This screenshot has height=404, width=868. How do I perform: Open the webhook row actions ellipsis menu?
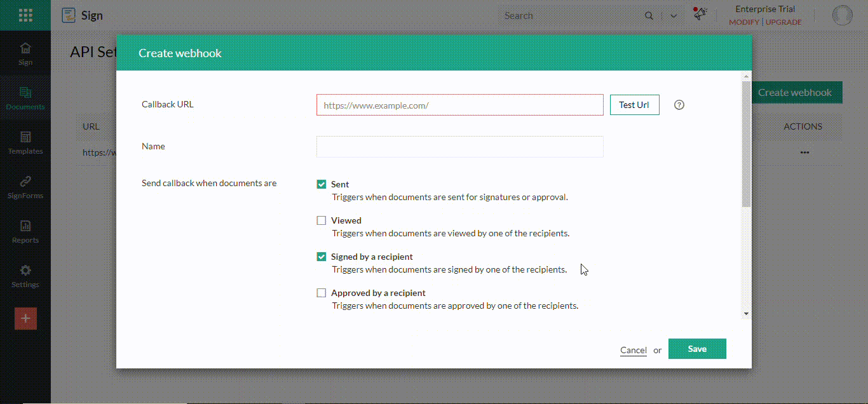(804, 152)
